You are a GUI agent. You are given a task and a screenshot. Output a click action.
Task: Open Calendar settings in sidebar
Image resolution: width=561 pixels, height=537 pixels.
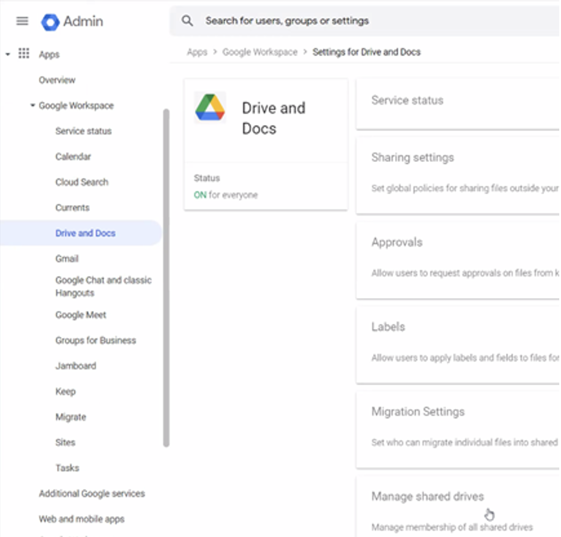(x=73, y=156)
